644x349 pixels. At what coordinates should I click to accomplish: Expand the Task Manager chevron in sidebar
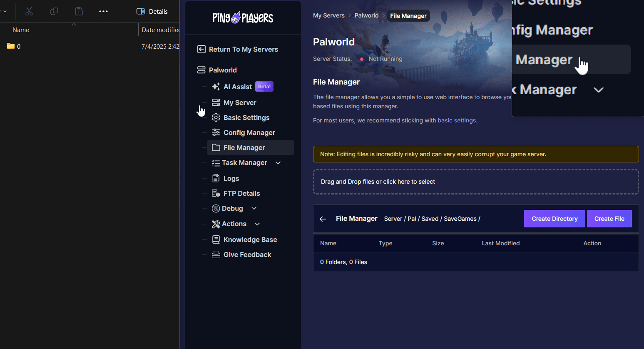click(x=278, y=163)
